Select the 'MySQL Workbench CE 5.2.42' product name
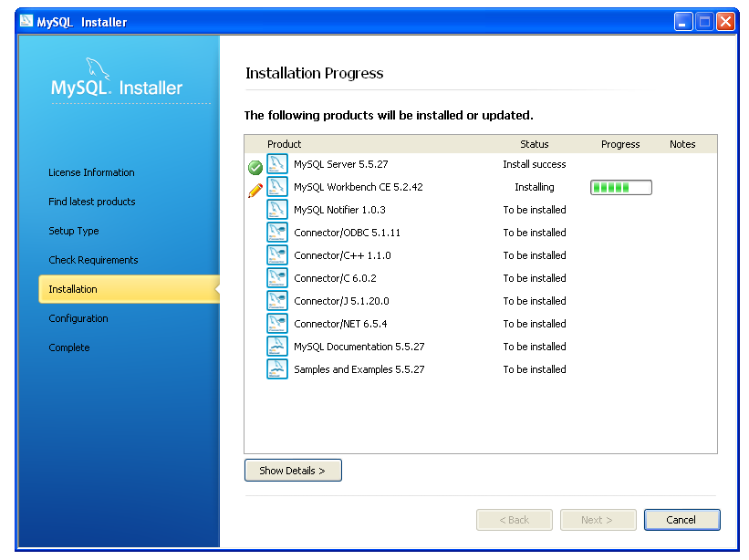Viewport: 749px width, 560px height. click(359, 187)
